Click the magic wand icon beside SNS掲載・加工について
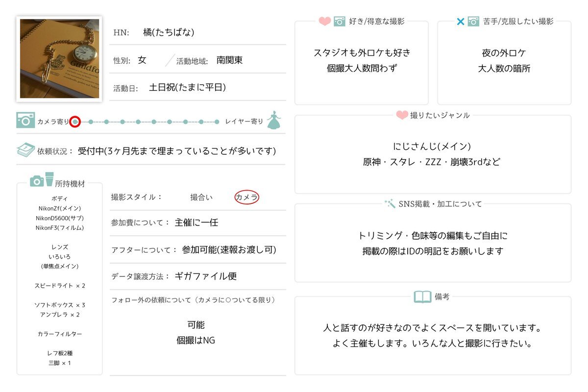Viewport: 588px width, 392px height. (x=390, y=203)
